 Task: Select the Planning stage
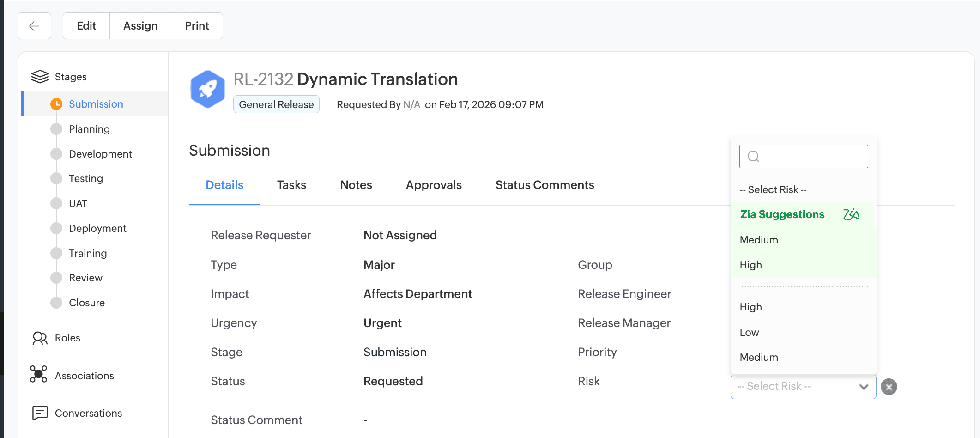pyautogui.click(x=89, y=129)
